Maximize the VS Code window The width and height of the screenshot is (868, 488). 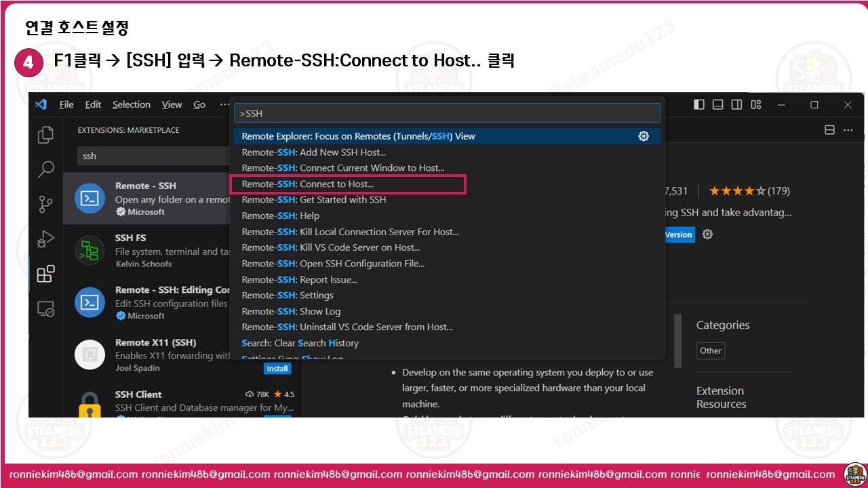pos(814,104)
